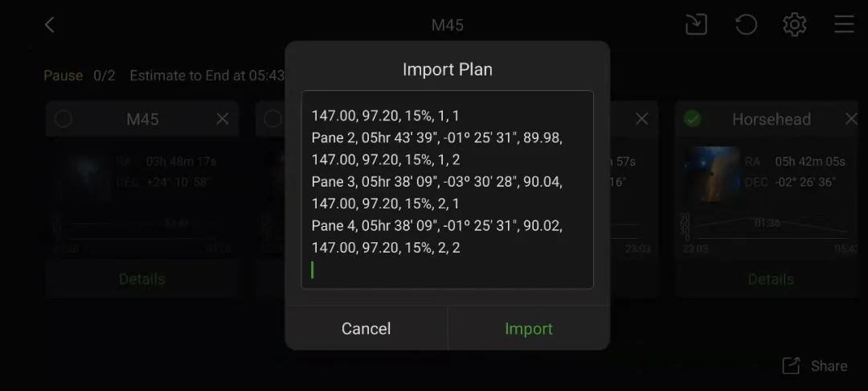Tap the back arrow icon
Viewport: 868px width, 391px height.
[50, 25]
